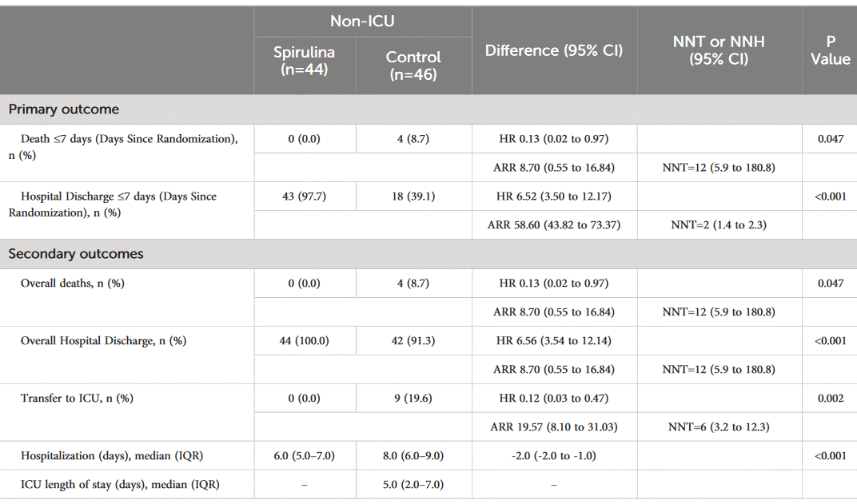Select the "0.002" P value cell
The width and height of the screenshot is (857, 504).
pyautogui.click(x=830, y=398)
